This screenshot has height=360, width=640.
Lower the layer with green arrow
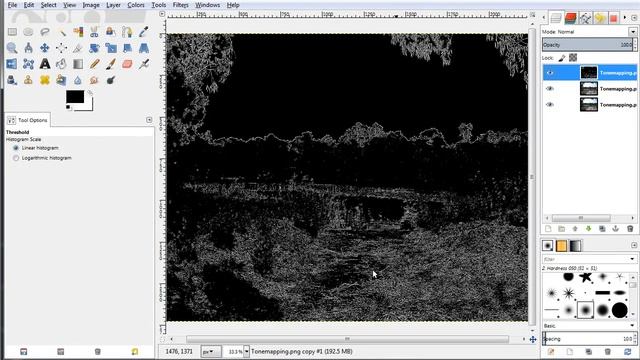coord(589,229)
